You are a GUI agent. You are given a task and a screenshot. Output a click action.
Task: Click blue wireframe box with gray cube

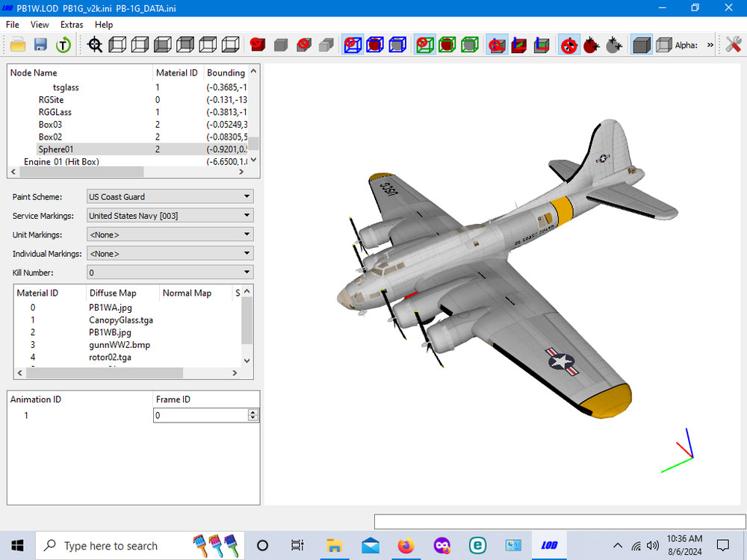coord(397,46)
